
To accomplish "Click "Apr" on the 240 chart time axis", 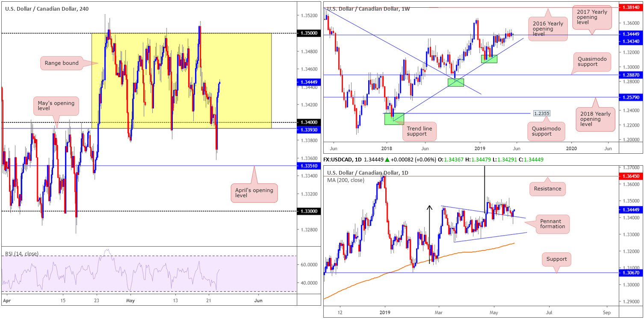I will pyautogui.click(x=7, y=301).
